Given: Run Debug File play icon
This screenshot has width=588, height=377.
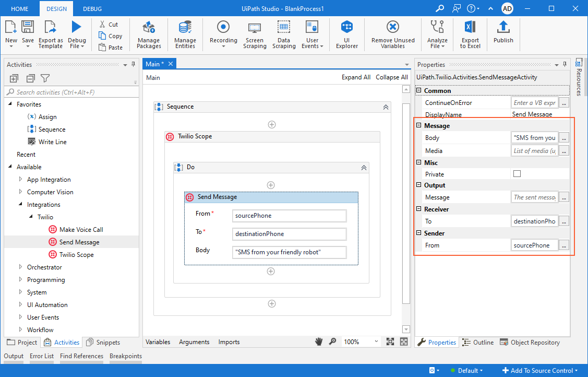Looking at the screenshot, I should click(77, 27).
